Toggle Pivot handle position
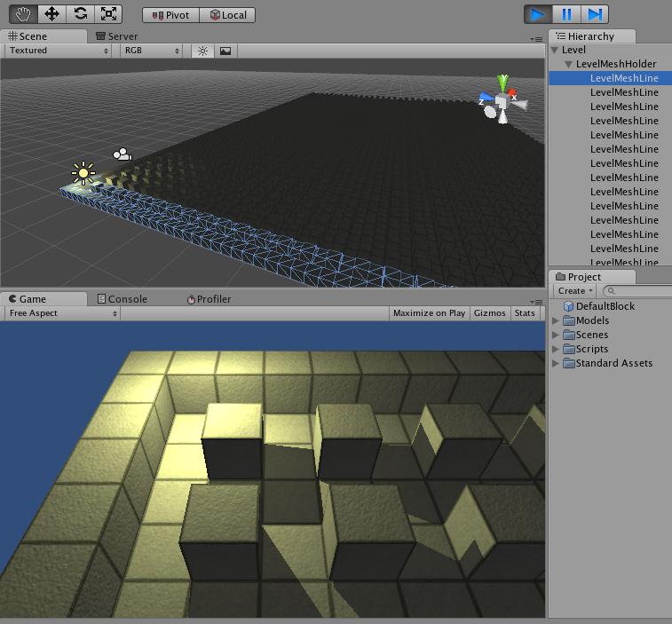Screen dimensions: 672x624 tap(171, 15)
